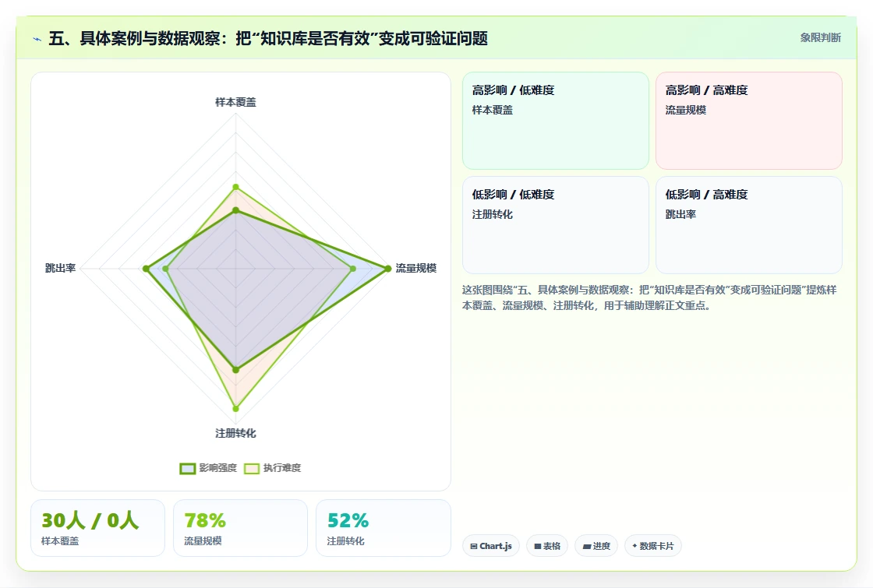Click the 进度 tag chip
Screen dimensions: 873x588
tap(596, 546)
